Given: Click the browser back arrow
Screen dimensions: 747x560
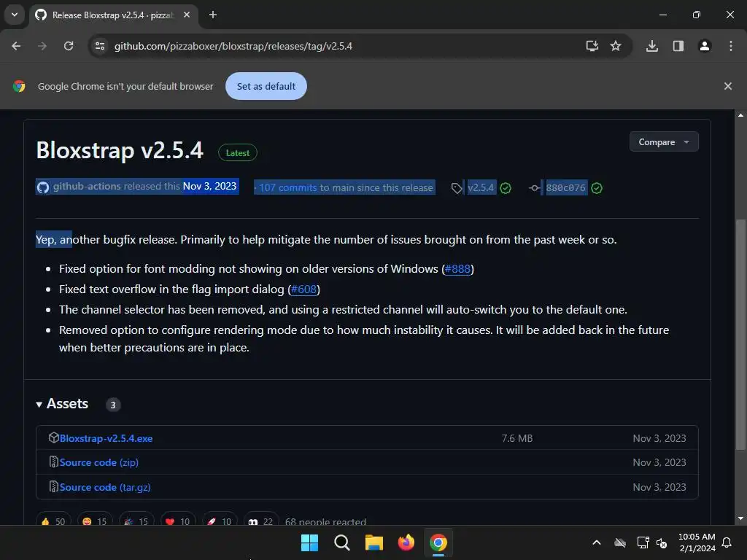Looking at the screenshot, I should point(16,46).
